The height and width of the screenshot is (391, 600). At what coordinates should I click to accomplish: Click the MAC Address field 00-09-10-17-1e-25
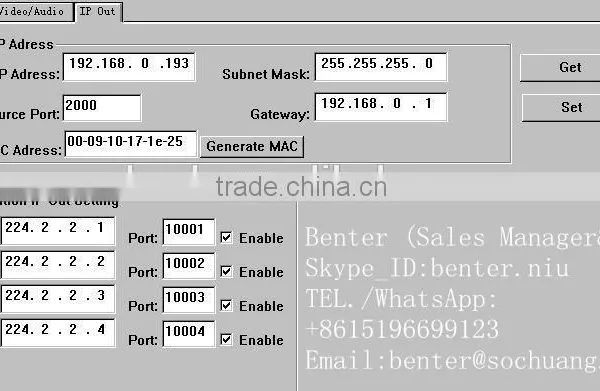131,144
